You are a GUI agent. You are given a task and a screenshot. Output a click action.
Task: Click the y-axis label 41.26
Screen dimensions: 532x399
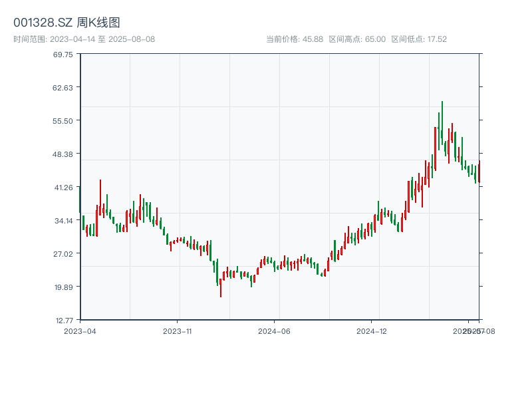[x=63, y=188]
